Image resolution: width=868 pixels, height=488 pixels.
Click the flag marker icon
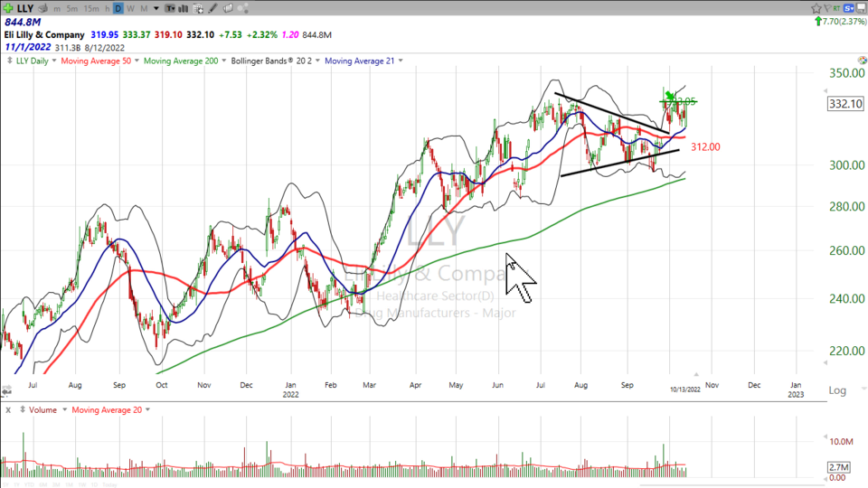coord(827,8)
